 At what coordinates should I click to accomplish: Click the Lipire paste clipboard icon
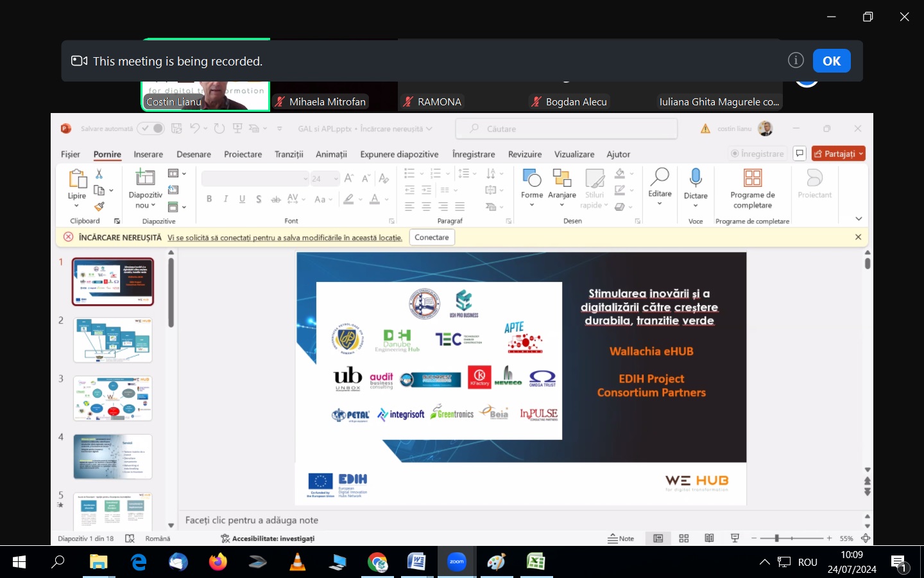click(77, 179)
